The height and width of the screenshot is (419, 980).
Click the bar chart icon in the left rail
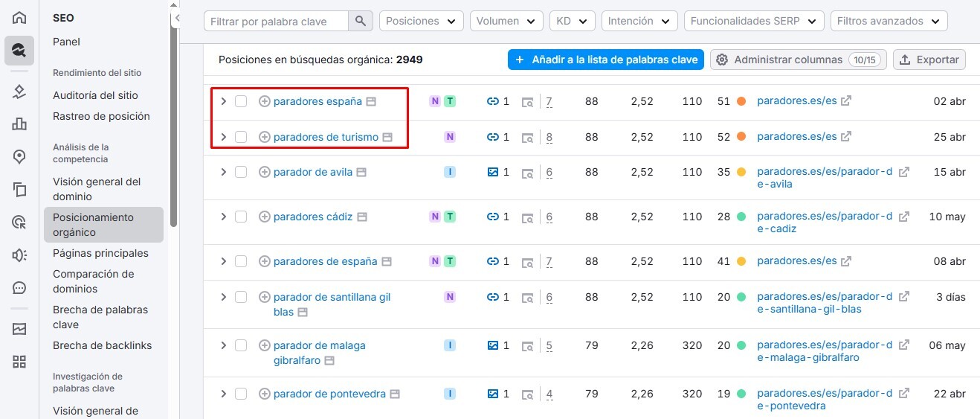point(19,124)
